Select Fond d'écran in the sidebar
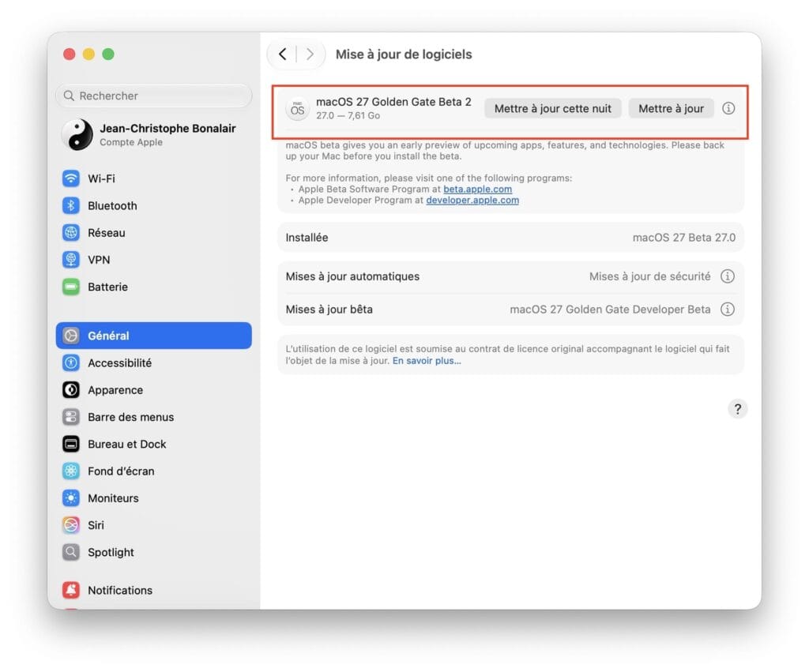 (x=154, y=471)
